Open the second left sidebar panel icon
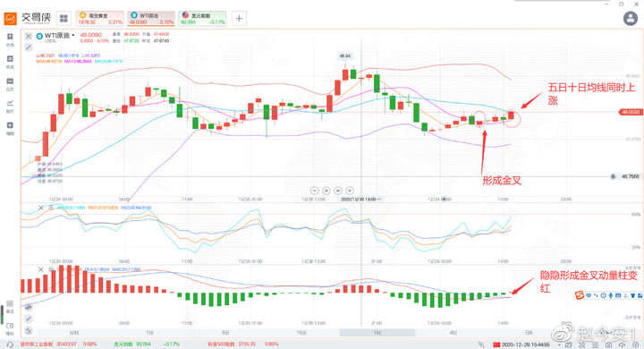Screen dimensions: 644x349 (x=10, y=59)
